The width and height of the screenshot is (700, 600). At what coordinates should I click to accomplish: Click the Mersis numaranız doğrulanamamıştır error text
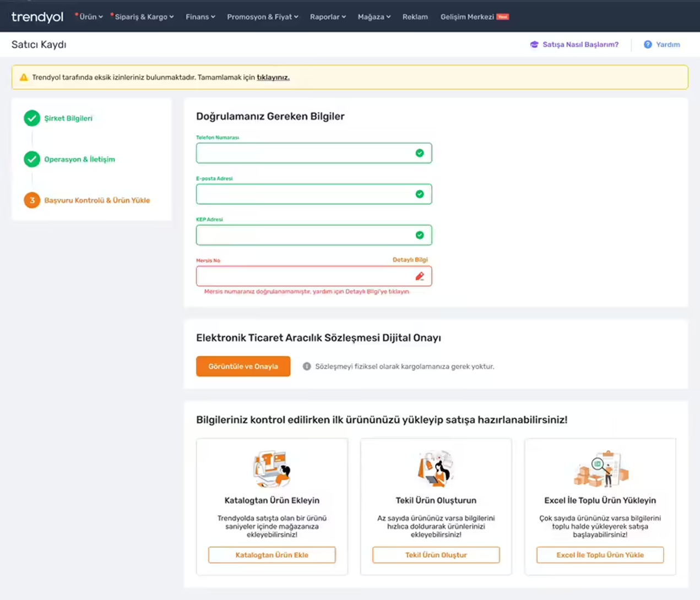tap(307, 292)
